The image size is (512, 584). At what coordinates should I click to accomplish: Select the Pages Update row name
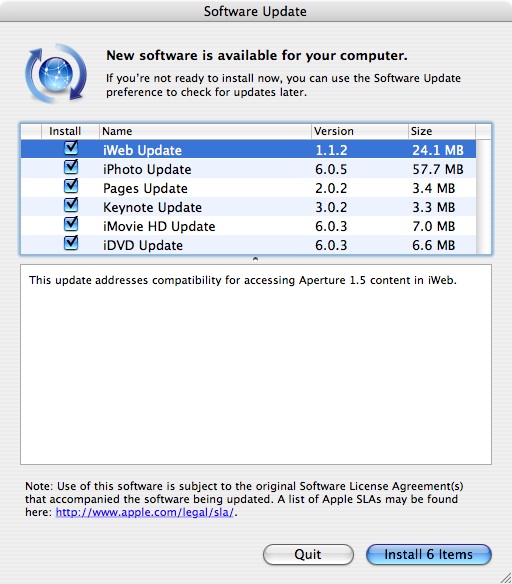click(x=145, y=188)
